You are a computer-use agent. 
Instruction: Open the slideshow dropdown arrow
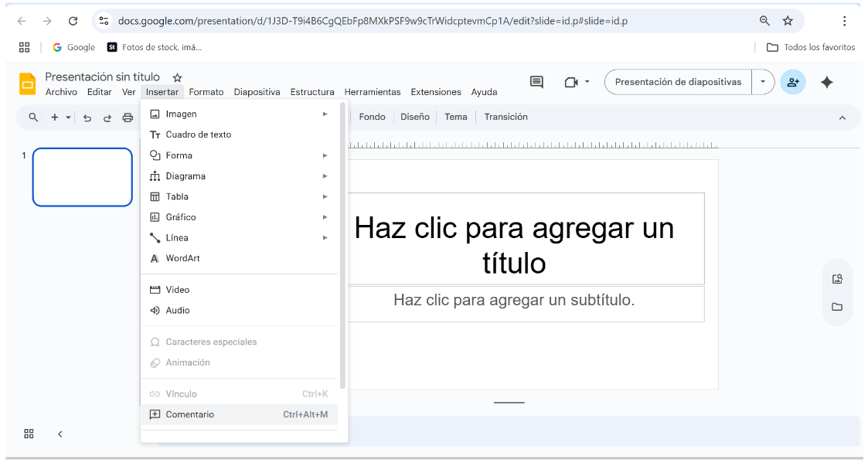pyautogui.click(x=763, y=82)
